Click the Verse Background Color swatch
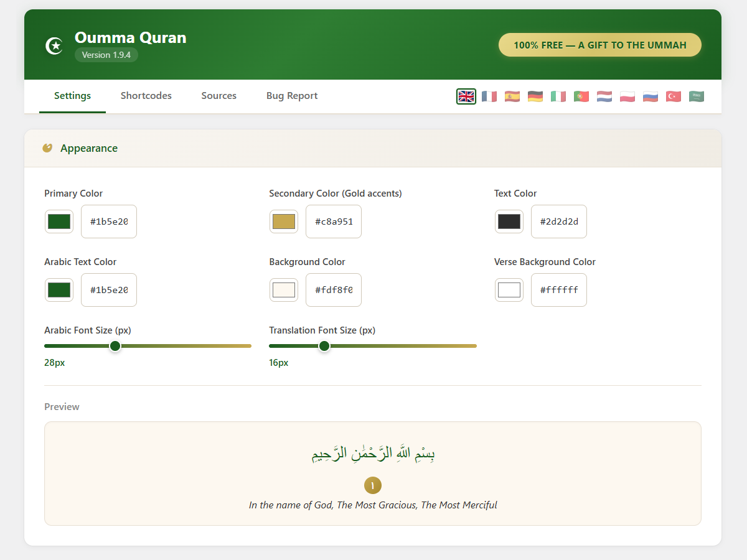The width and height of the screenshot is (747, 560). tap(509, 290)
